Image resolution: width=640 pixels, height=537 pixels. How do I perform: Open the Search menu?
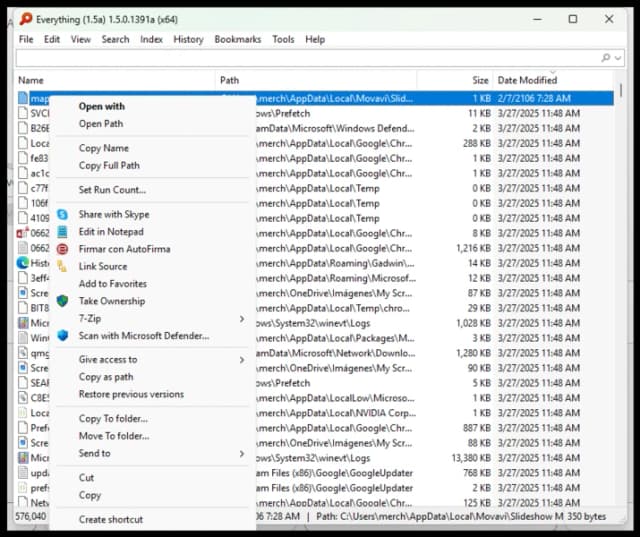click(116, 39)
